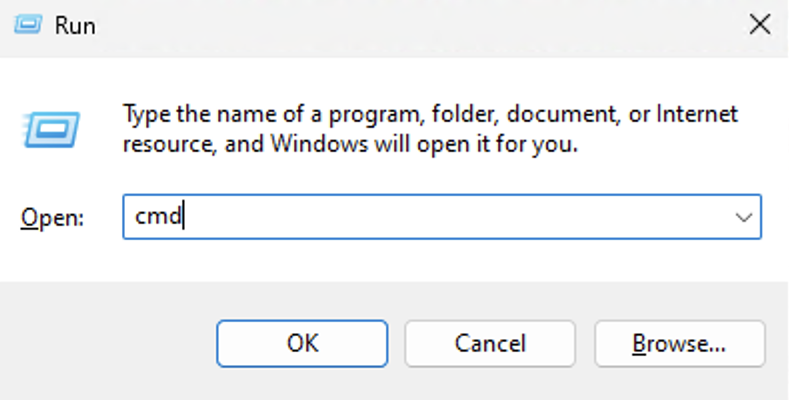Run cmd by clicking OK
This screenshot has height=400, width=789.
301,344
